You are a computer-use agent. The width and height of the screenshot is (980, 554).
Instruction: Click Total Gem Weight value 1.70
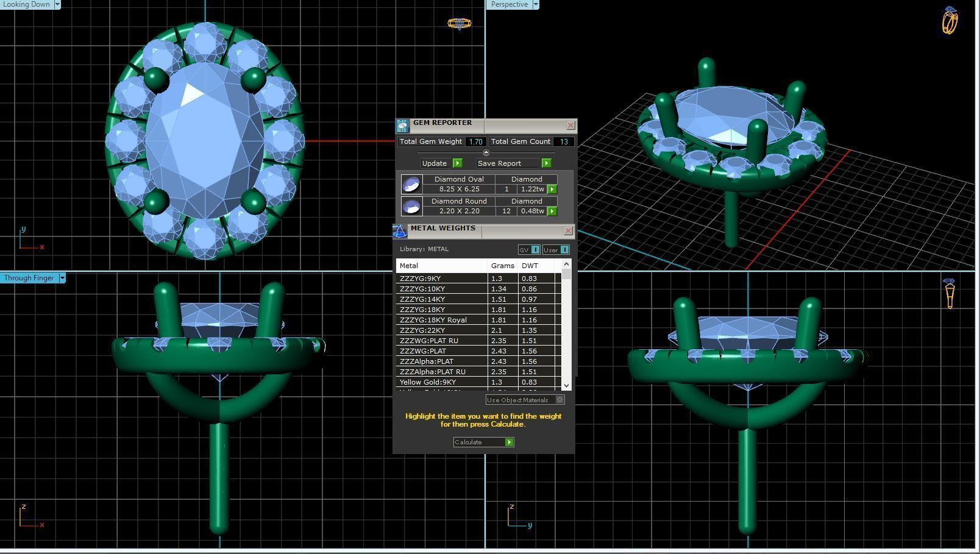[x=475, y=141]
